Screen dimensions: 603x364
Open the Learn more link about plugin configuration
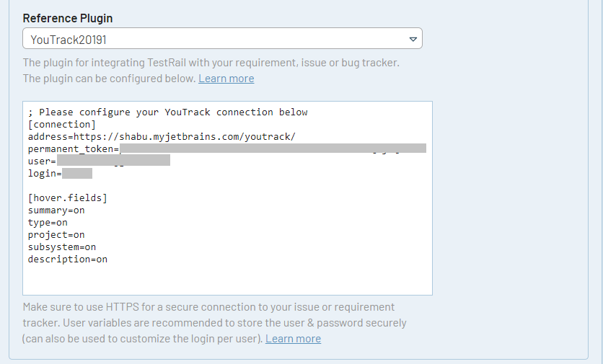coord(226,79)
